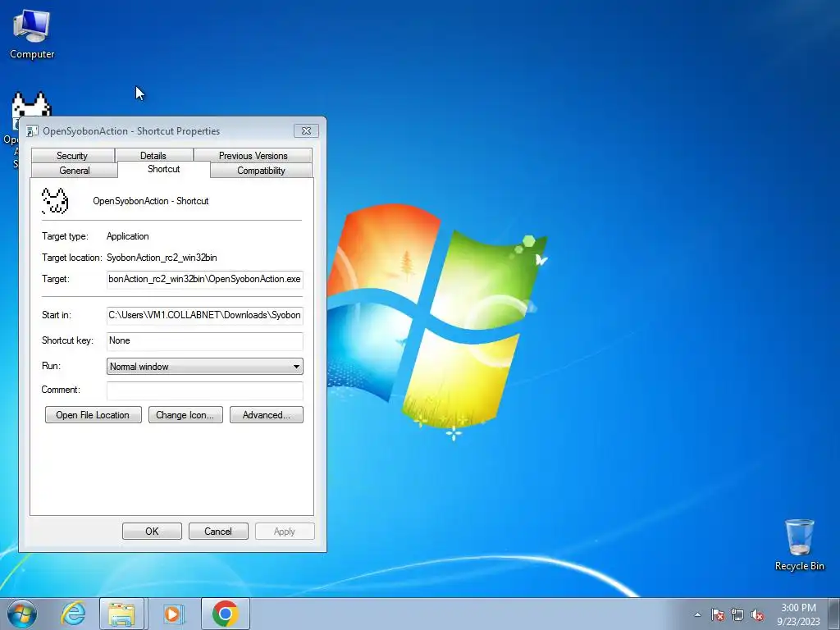Click into the empty Comment field
Image resolution: width=840 pixels, height=630 pixels.
204,390
